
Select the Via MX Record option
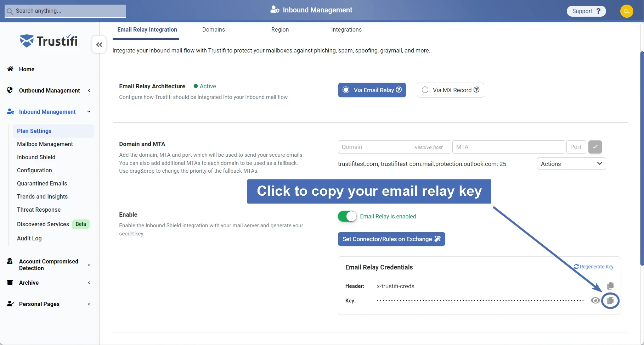coord(425,90)
